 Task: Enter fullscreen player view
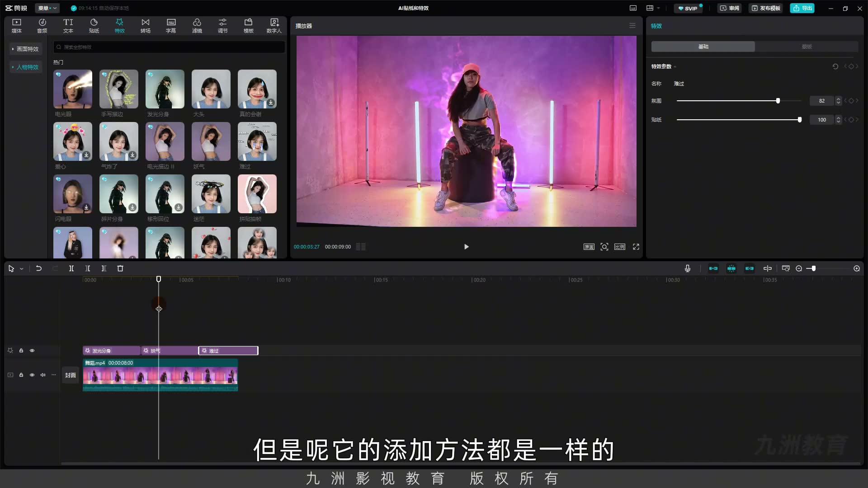point(636,247)
